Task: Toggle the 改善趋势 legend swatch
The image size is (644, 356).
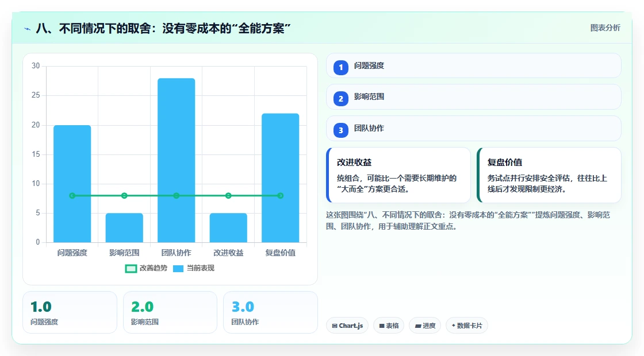Action: (131, 269)
